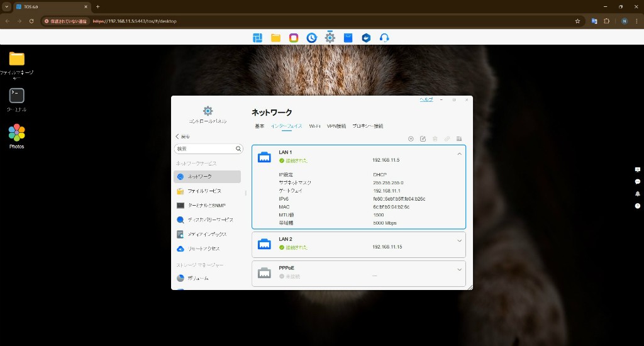Click the sidebar scrollbar handle

tap(246, 193)
